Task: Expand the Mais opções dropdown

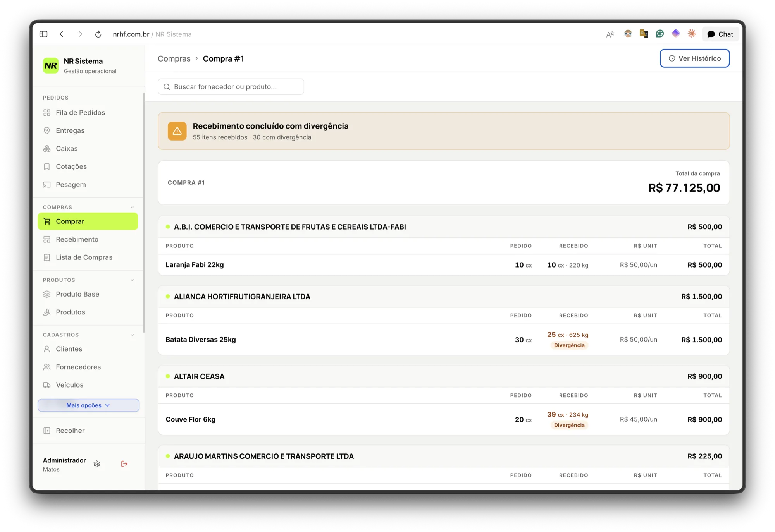Action: 88,405
